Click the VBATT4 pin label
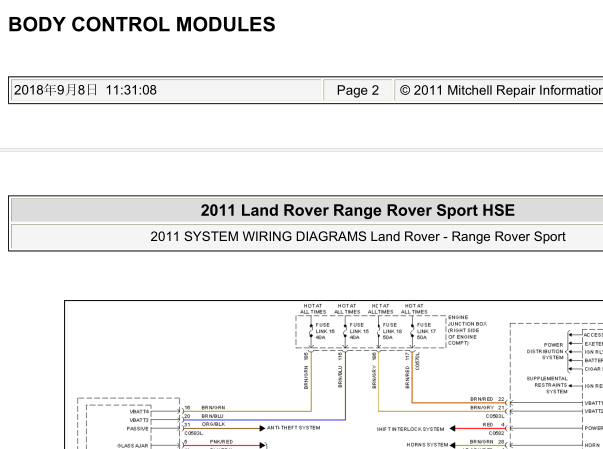 [x=139, y=412]
